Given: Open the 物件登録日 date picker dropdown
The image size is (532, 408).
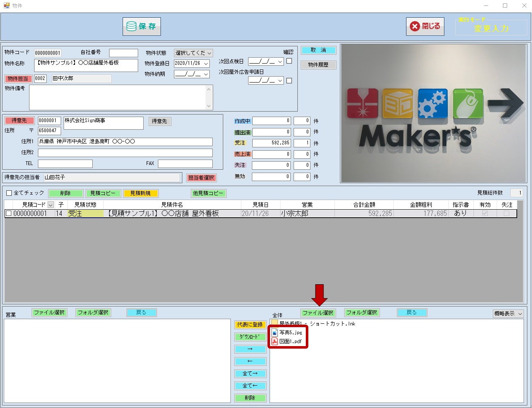Looking at the screenshot, I should [206, 64].
